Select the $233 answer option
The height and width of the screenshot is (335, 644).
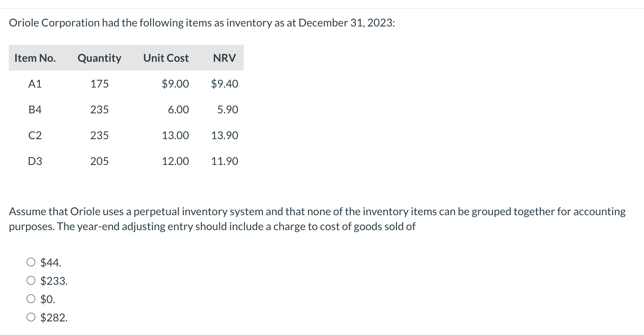pos(31,281)
